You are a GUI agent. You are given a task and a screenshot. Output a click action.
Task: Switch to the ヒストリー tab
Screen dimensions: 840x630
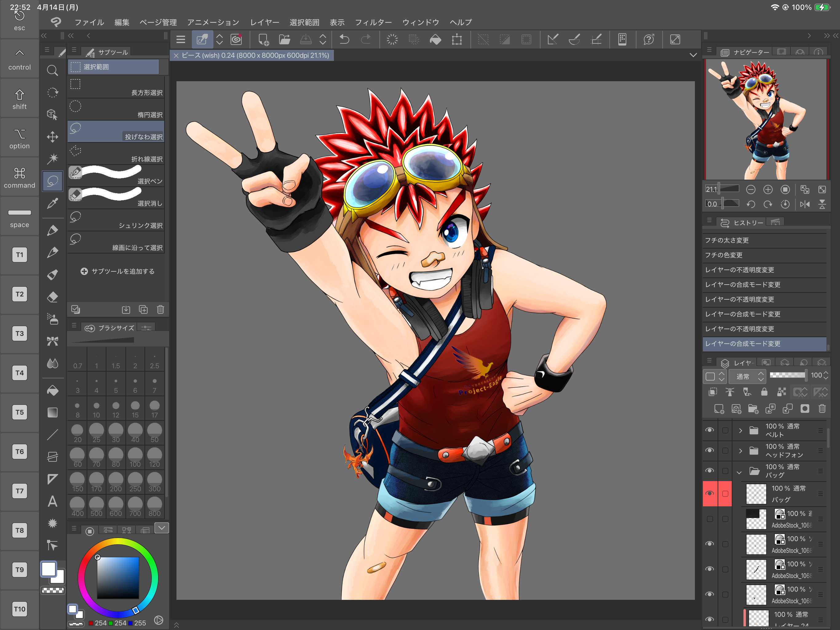coord(742,223)
